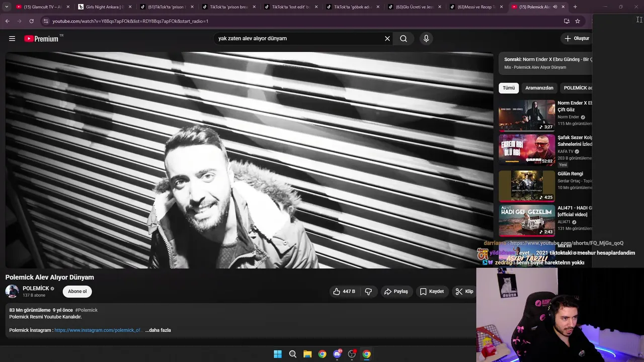Viewport: 644px width, 362px height.
Task: Clear the search box text
Action: coord(387,38)
